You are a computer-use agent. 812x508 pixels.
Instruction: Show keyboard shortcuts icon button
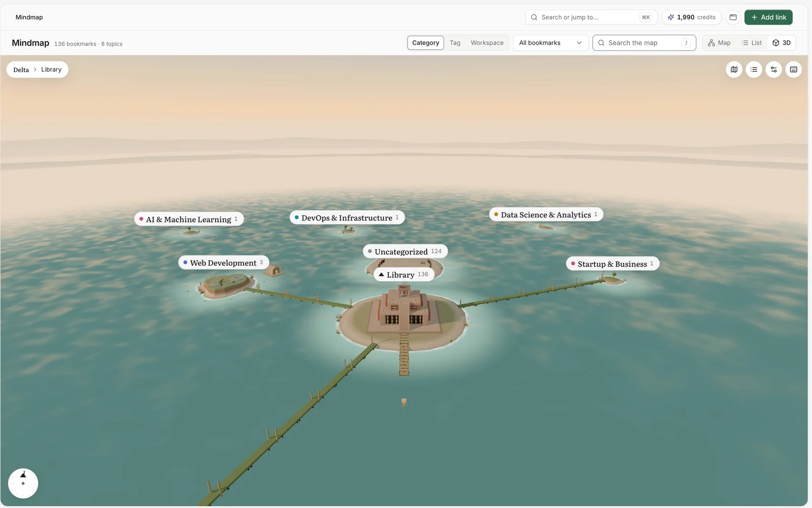(793, 70)
